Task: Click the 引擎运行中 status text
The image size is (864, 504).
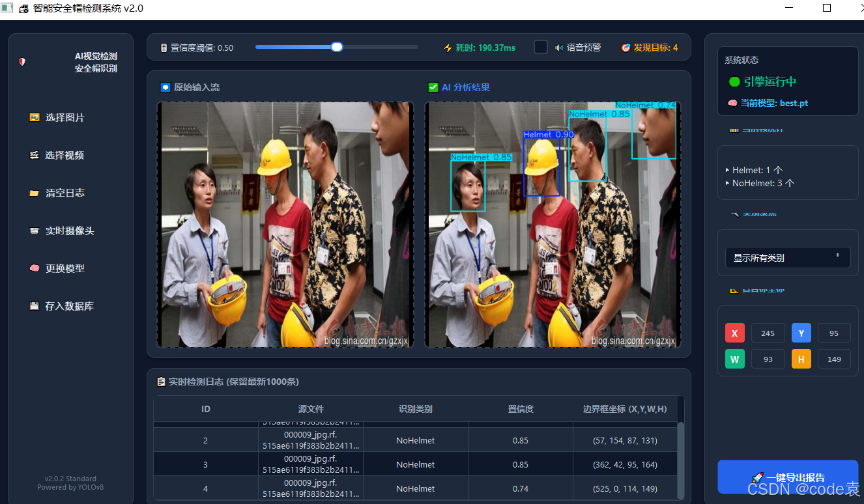Action: click(770, 82)
